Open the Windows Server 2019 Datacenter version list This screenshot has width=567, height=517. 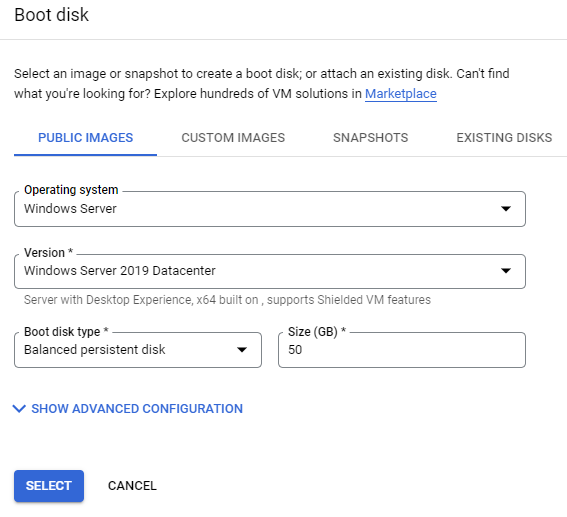270,271
